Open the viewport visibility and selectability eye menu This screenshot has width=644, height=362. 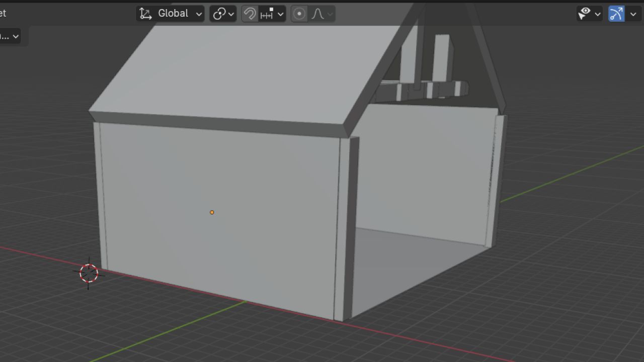[x=589, y=14]
